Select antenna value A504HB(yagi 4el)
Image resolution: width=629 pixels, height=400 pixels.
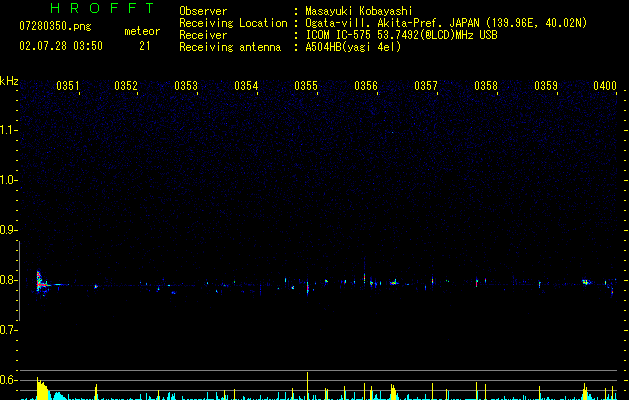coord(353,47)
